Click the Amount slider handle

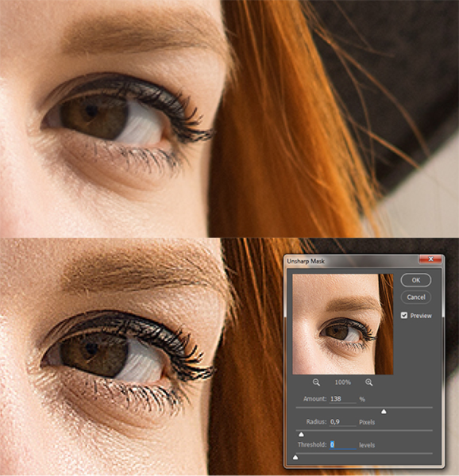tap(384, 411)
